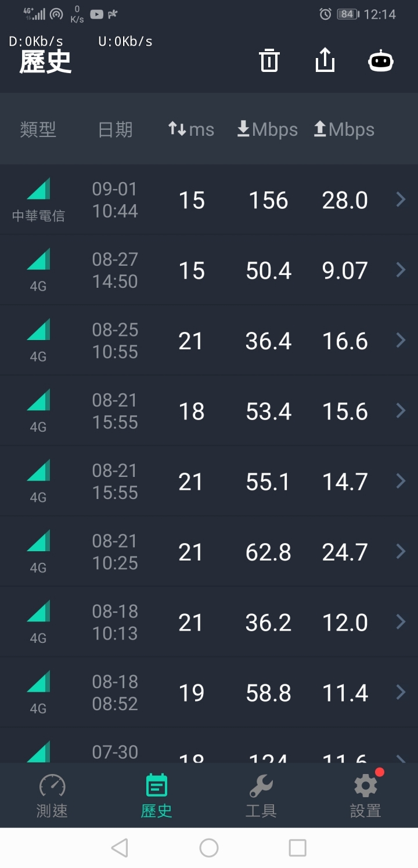Expand the 08-25 10:55 result chevron
The width and height of the screenshot is (418, 868).
[401, 341]
